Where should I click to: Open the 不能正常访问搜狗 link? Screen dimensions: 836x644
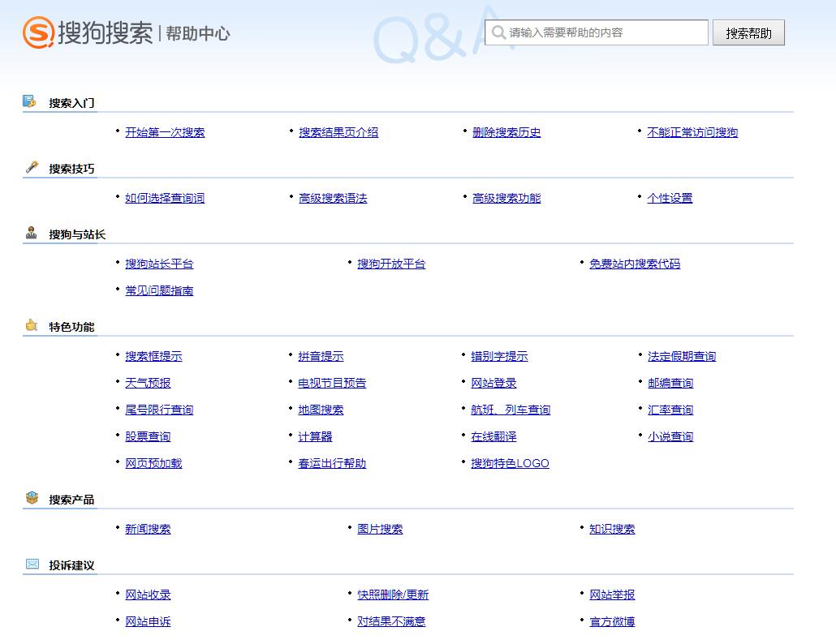pos(692,132)
